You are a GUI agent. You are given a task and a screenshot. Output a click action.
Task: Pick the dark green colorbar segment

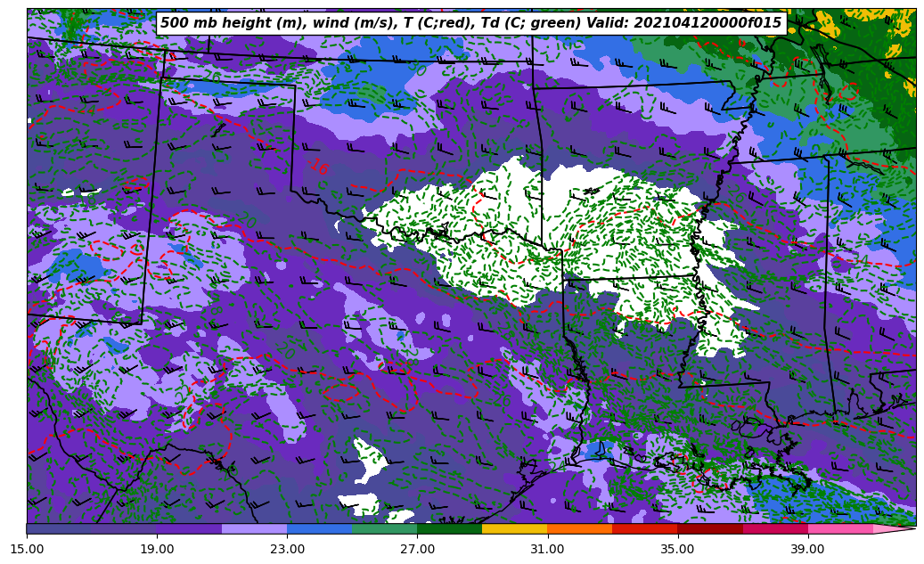pyautogui.click(x=449, y=528)
